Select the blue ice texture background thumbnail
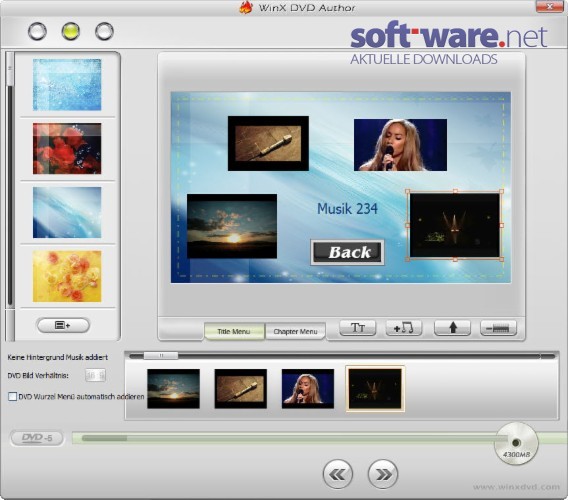The height and width of the screenshot is (500, 568). [67, 85]
